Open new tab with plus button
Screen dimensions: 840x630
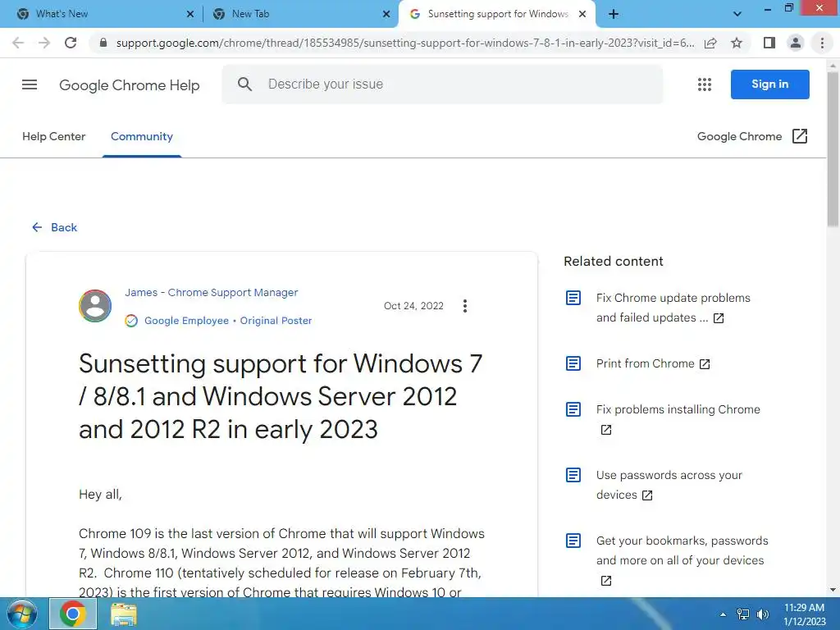[614, 14]
